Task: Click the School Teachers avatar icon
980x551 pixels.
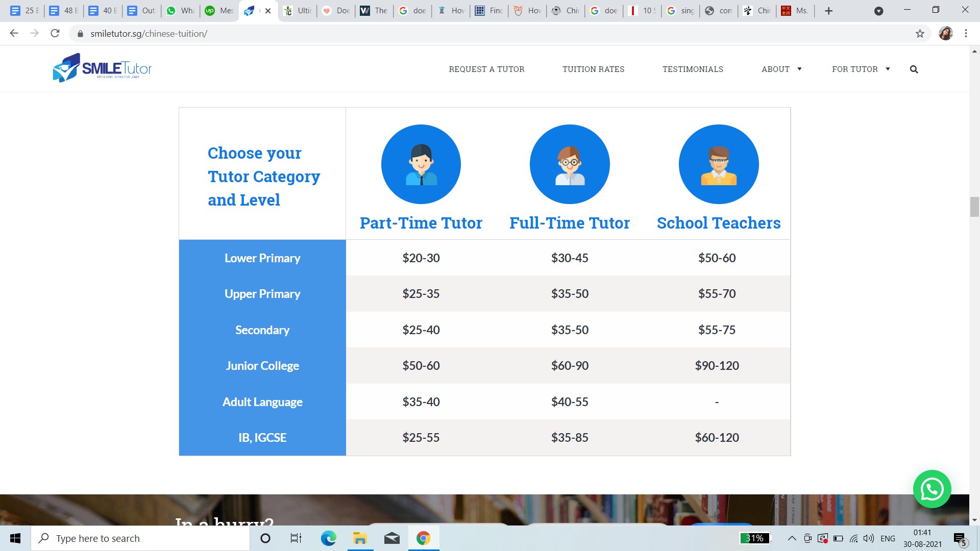Action: click(718, 164)
